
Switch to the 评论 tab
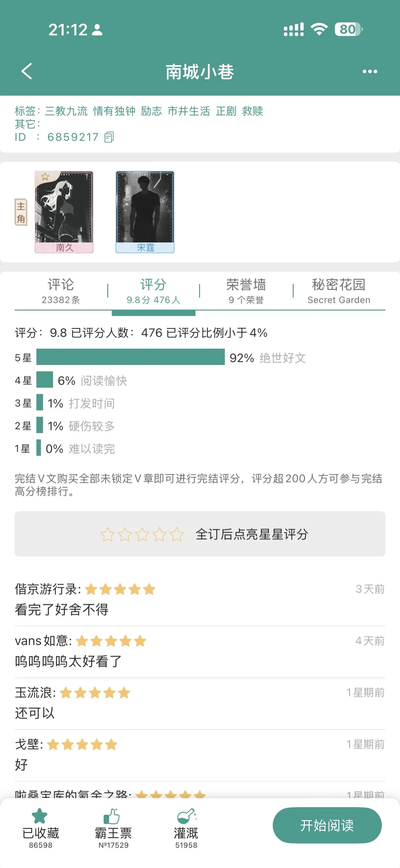[x=61, y=291]
